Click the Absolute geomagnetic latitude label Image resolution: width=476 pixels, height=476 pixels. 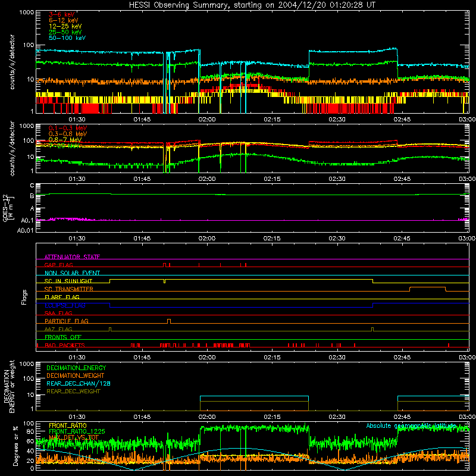411,425
